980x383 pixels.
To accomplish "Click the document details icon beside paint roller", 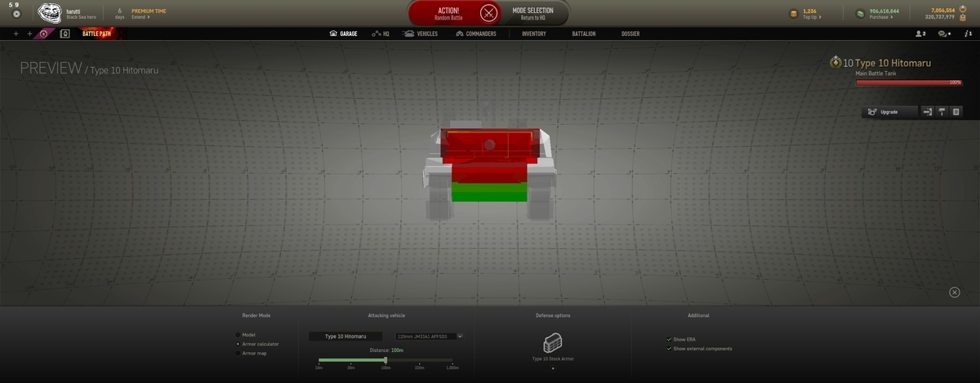I will coord(955,112).
